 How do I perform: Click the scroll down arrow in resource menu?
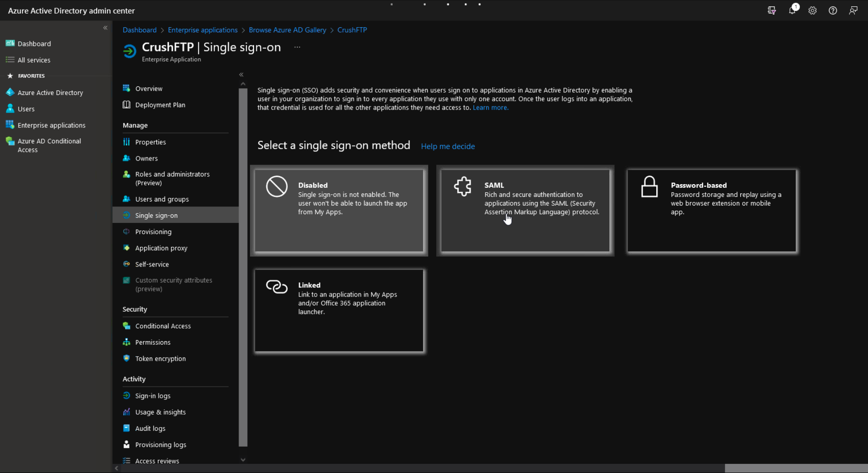[243, 460]
